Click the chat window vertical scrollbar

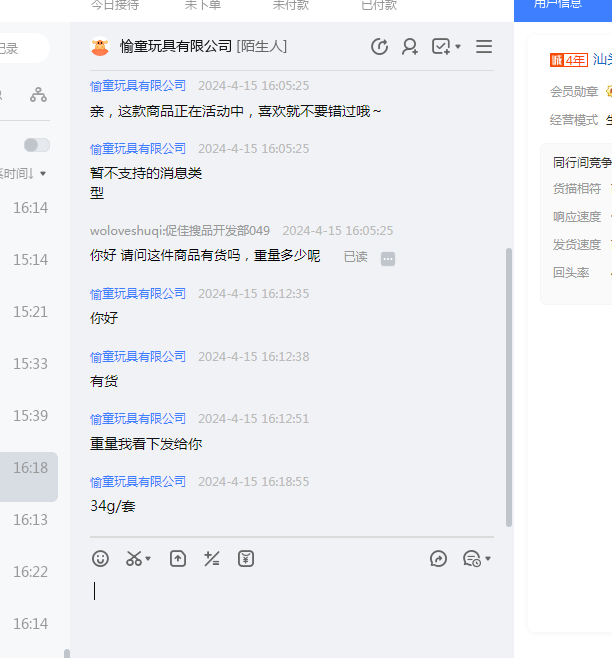pos(509,390)
